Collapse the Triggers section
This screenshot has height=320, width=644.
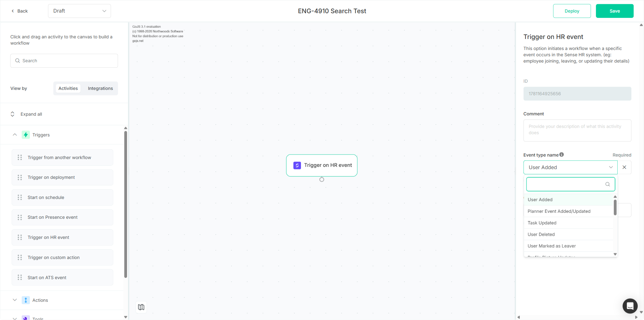15,135
